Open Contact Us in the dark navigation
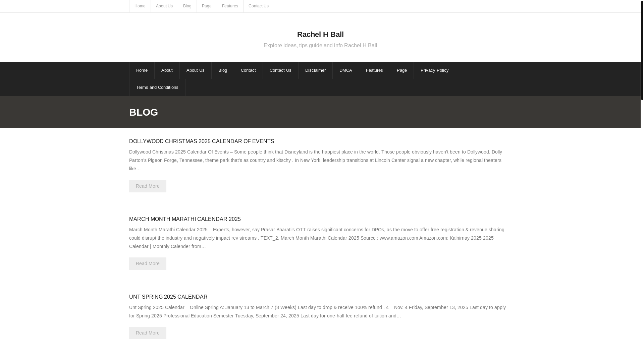The image size is (644, 362). [x=280, y=70]
